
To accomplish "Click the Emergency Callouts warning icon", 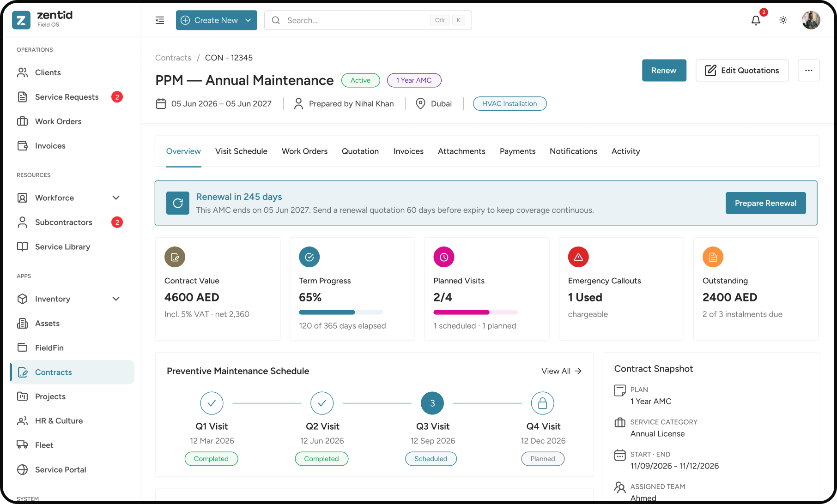I will click(578, 257).
